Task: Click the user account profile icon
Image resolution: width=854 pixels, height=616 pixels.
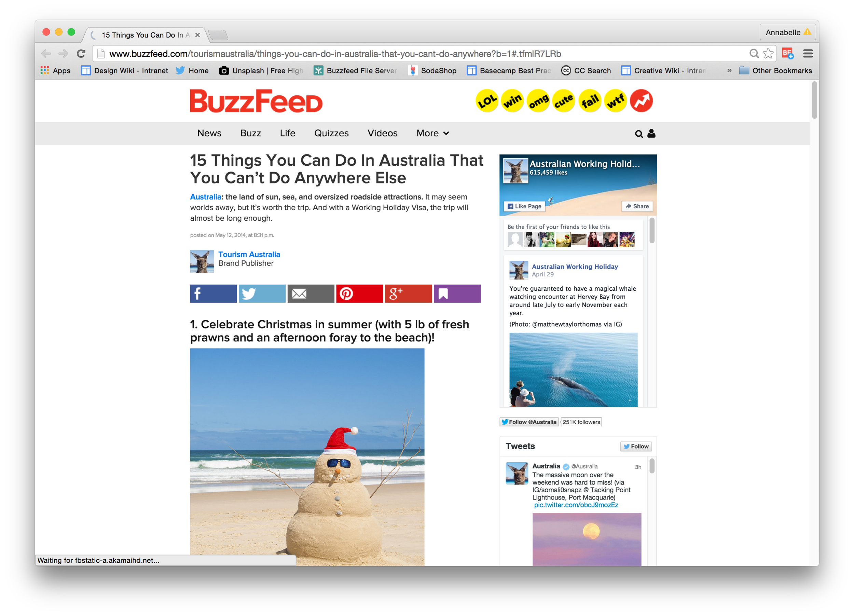Action: tap(651, 134)
